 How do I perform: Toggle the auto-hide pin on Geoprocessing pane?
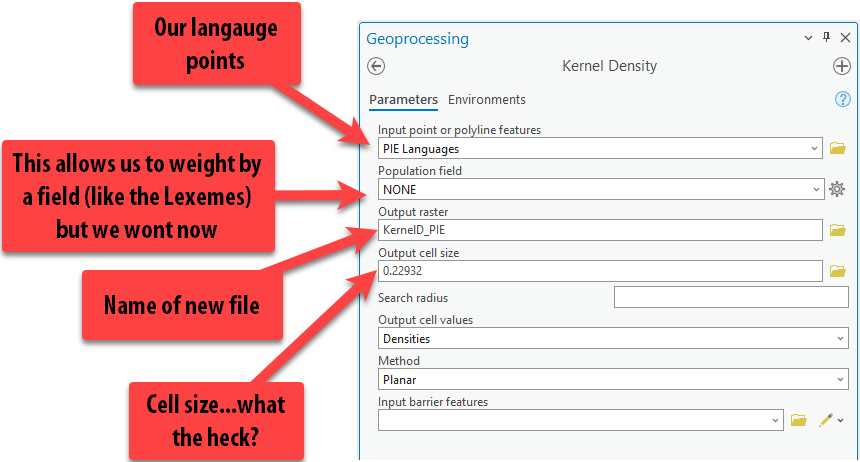pyautogui.click(x=826, y=38)
